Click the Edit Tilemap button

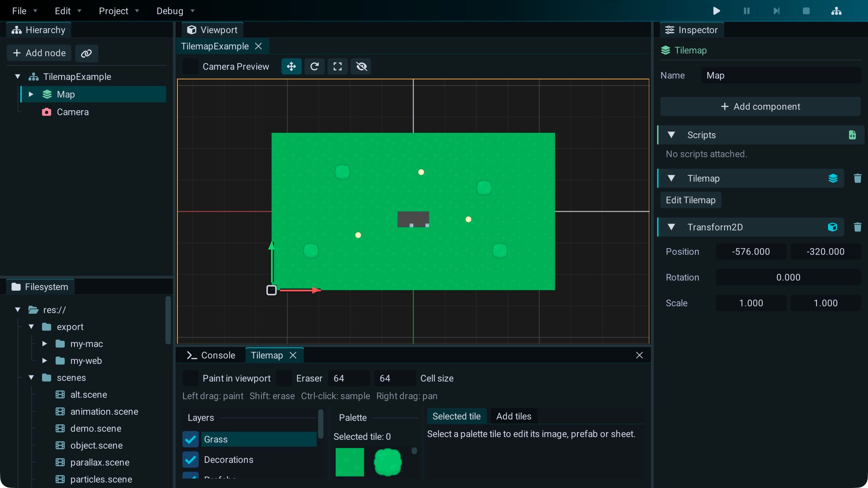click(x=691, y=200)
